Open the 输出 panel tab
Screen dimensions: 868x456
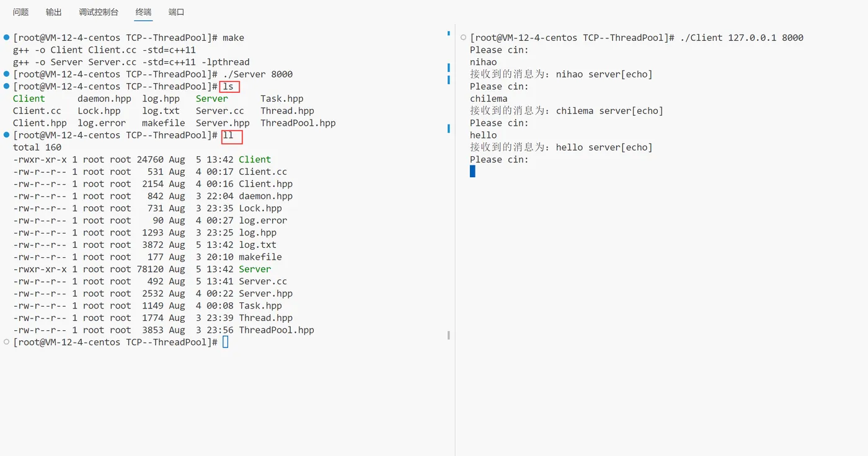click(54, 12)
